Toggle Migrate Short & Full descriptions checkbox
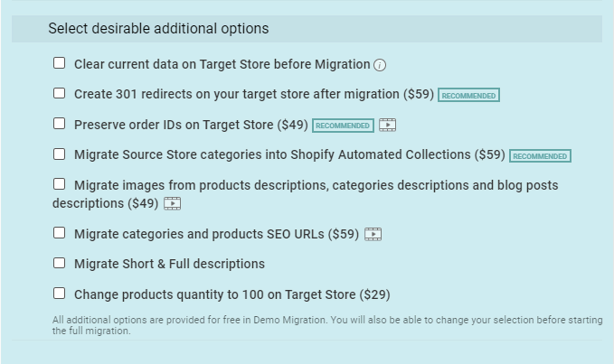Image resolution: width=614 pixels, height=364 pixels. coord(60,263)
